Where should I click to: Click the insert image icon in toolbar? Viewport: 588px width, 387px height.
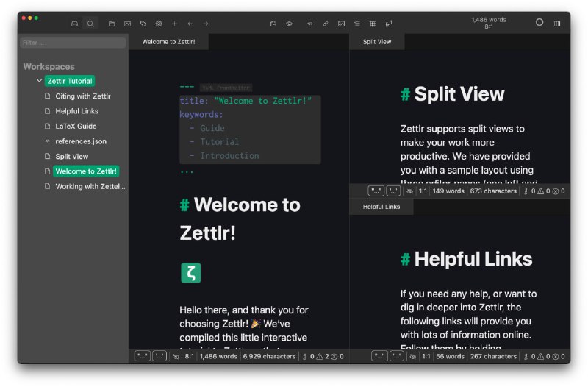click(x=341, y=24)
